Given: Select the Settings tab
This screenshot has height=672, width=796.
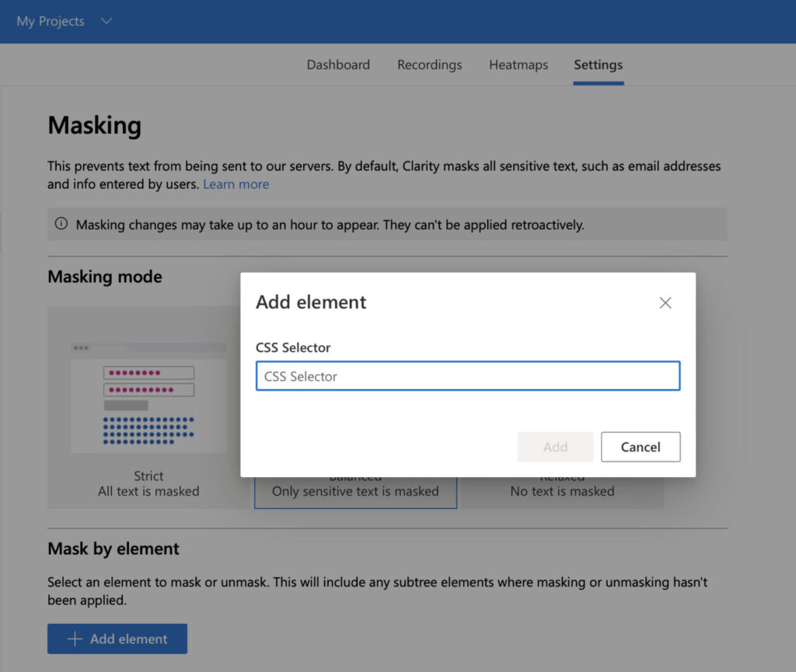Looking at the screenshot, I should click(x=598, y=64).
